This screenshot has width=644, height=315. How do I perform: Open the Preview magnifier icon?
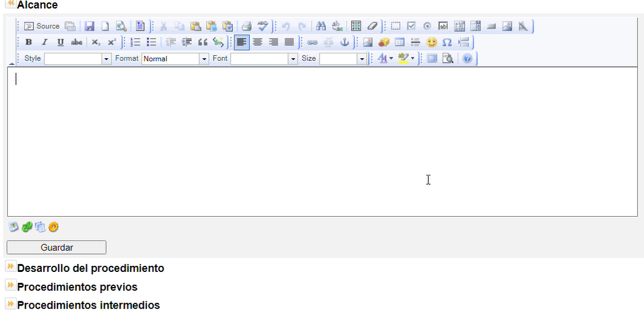(121, 26)
